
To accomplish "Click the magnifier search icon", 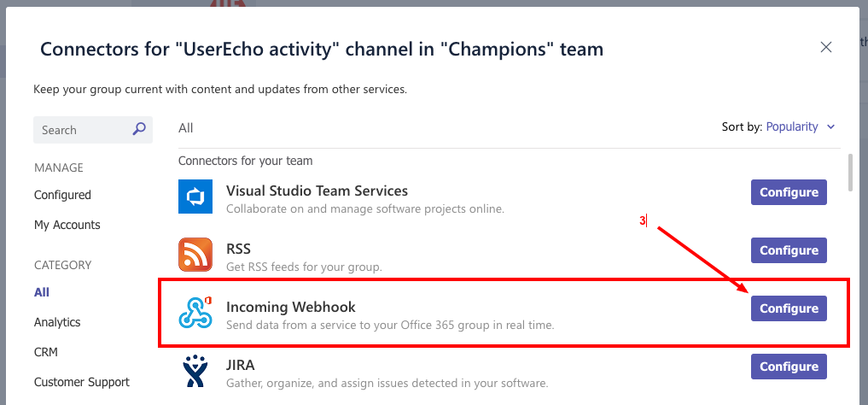I will 139,129.
